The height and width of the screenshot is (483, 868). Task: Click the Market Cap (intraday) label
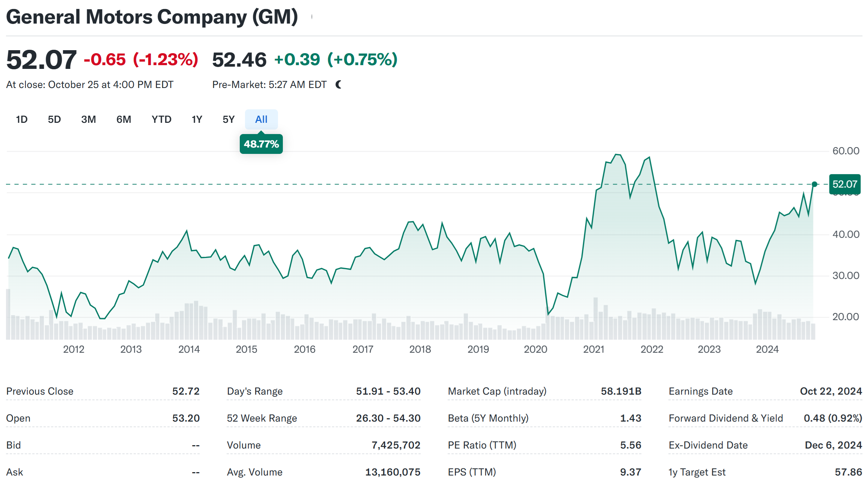click(x=497, y=391)
